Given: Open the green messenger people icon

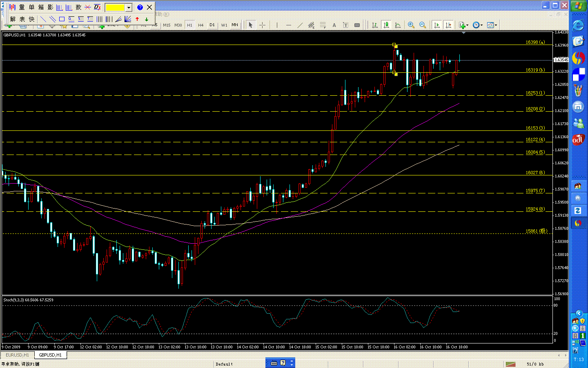Looking at the screenshot, I should 578,123.
